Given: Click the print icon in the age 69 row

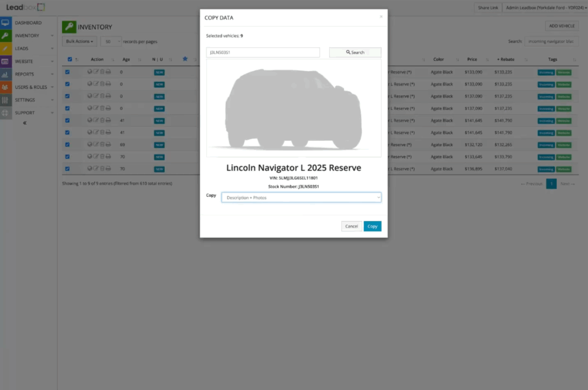Looking at the screenshot, I should (x=108, y=144).
